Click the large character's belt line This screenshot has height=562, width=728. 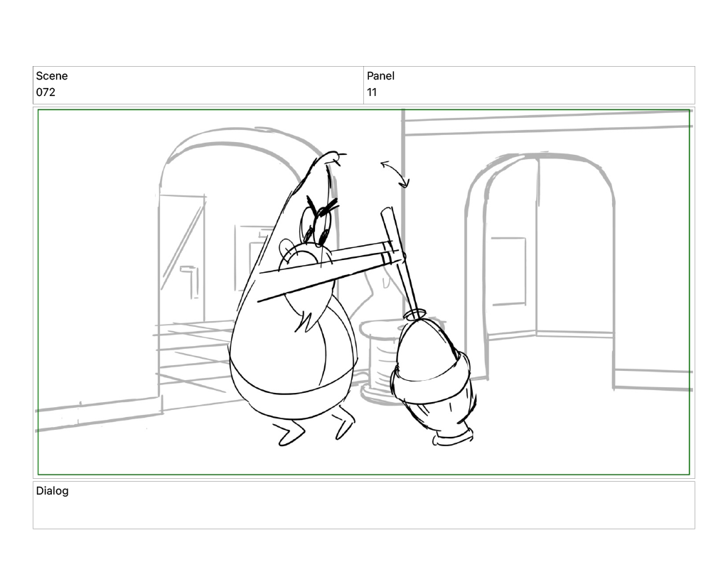[291, 385]
